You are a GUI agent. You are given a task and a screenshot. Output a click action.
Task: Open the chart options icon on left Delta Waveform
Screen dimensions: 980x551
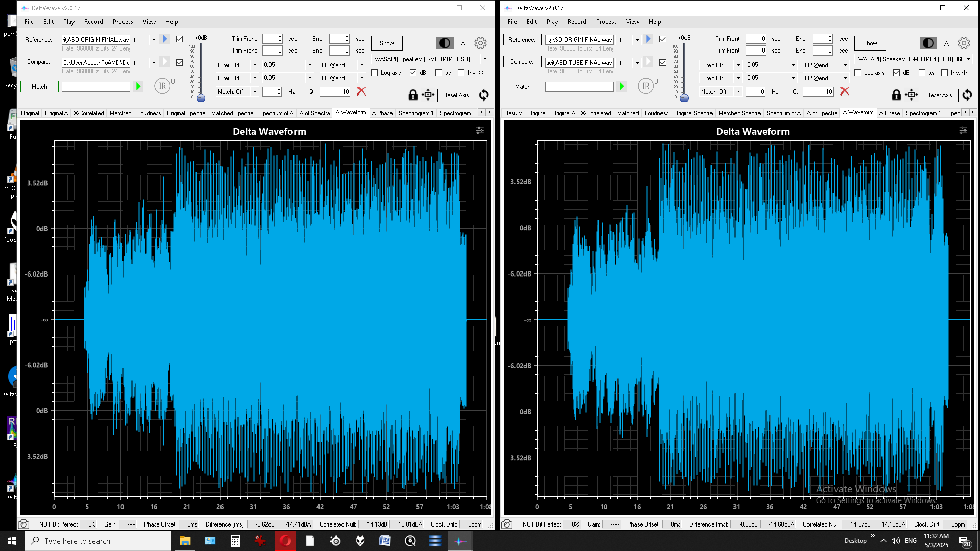click(x=480, y=131)
